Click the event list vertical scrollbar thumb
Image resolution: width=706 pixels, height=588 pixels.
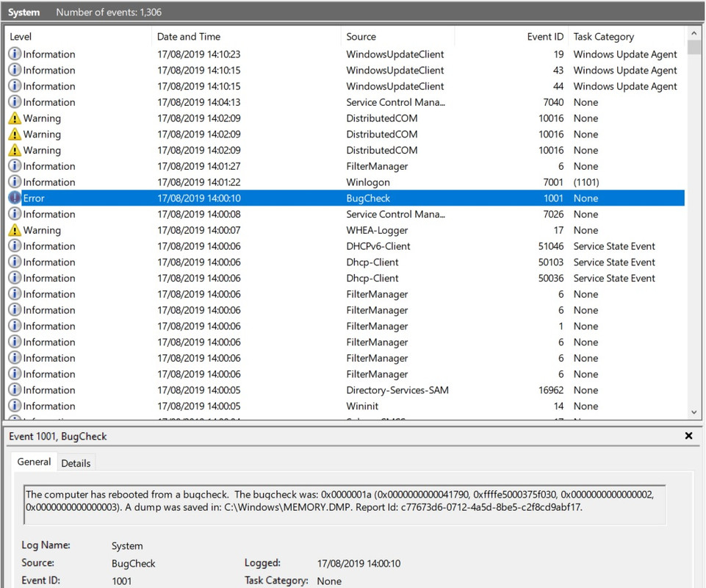[x=694, y=47]
